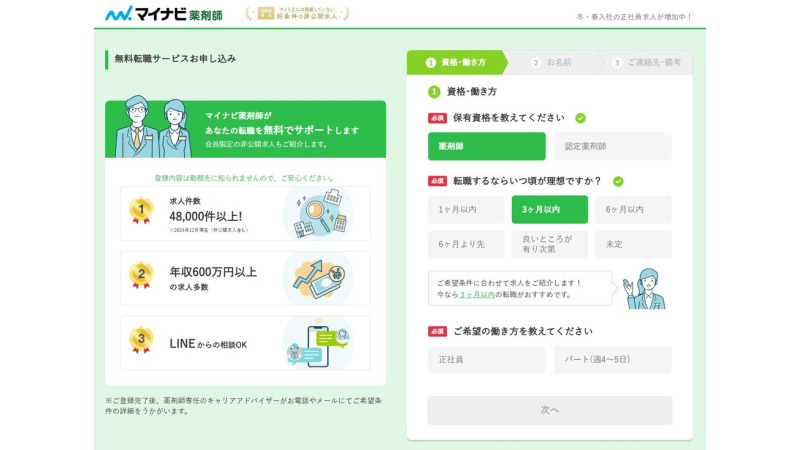800x450 pixels.
Task: Click the LINEからの相談OK card
Action: [245, 343]
